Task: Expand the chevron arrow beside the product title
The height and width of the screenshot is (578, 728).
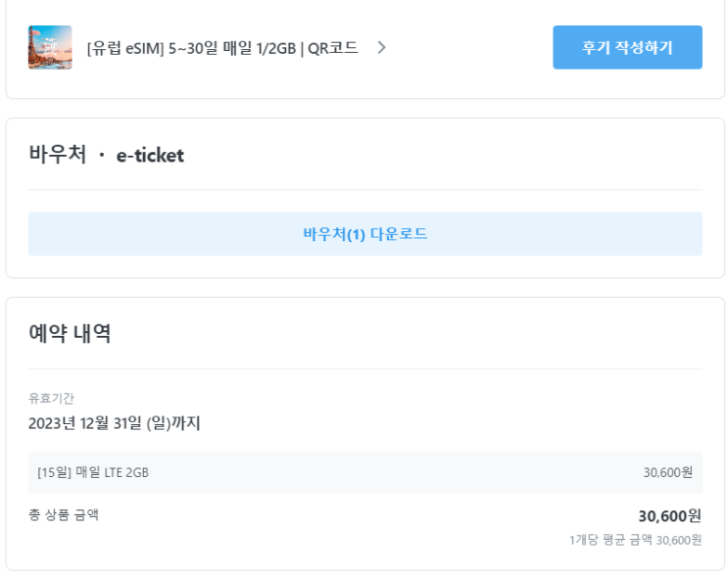Action: 381,47
